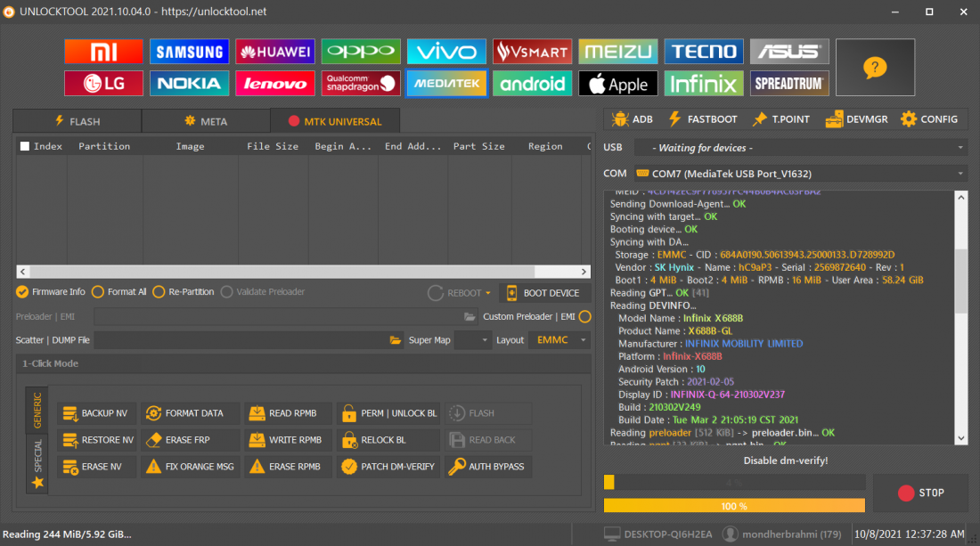Open the Qualcomm Snapdragon module
980x546 pixels.
pyautogui.click(x=361, y=83)
